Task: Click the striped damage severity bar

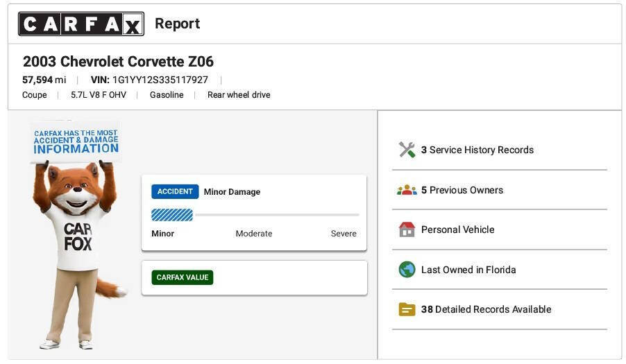Action: click(172, 215)
